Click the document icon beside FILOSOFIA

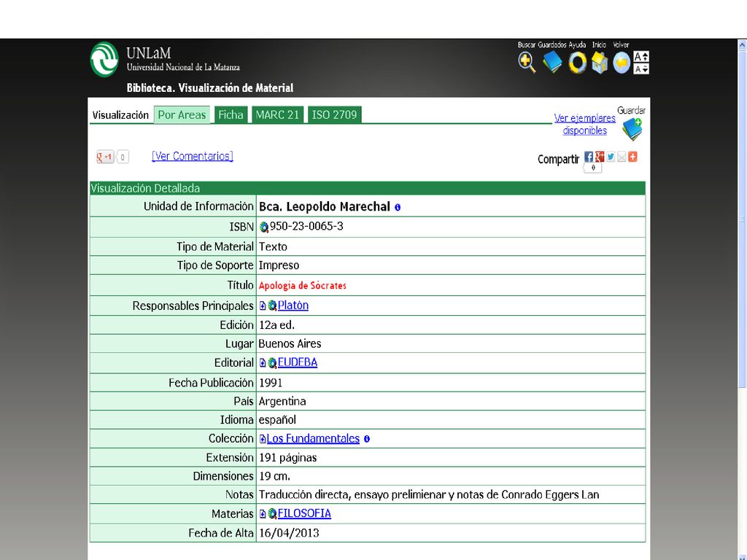point(263,514)
